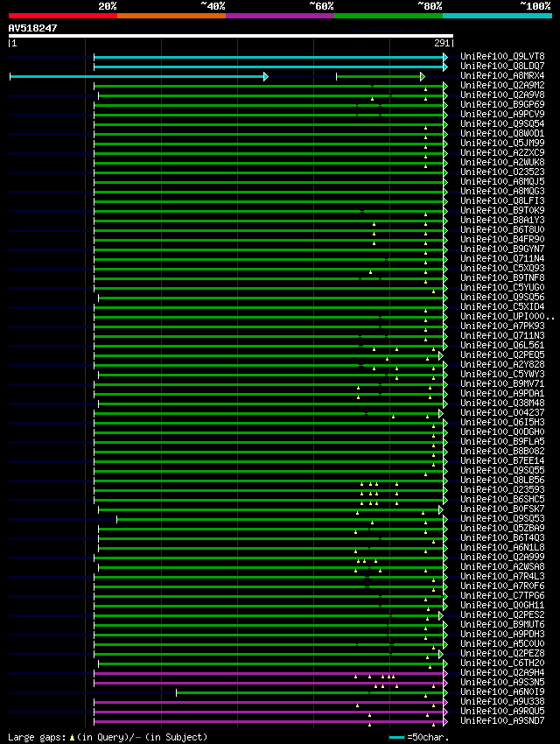Select the UniRef100_B9GYN7 label

[x=502, y=249]
